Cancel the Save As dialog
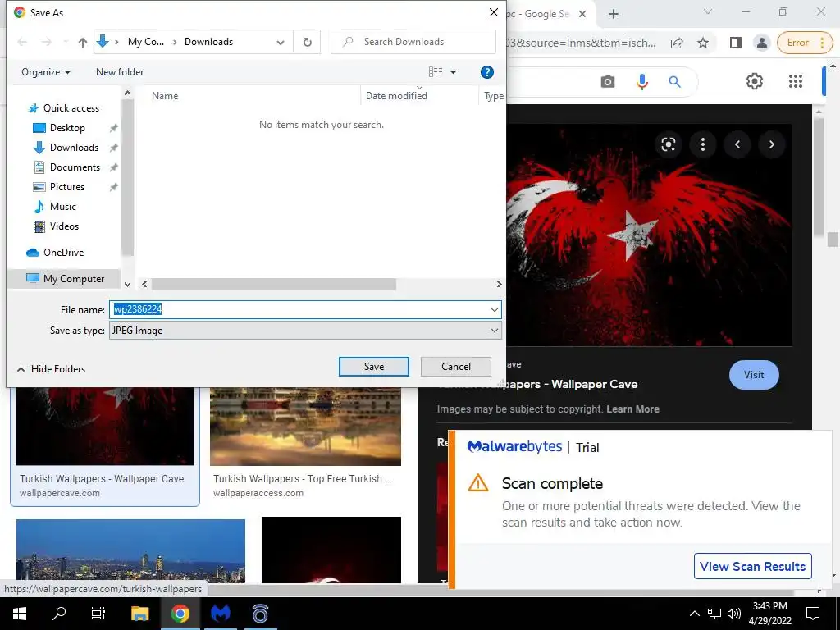The height and width of the screenshot is (630, 840). click(456, 367)
